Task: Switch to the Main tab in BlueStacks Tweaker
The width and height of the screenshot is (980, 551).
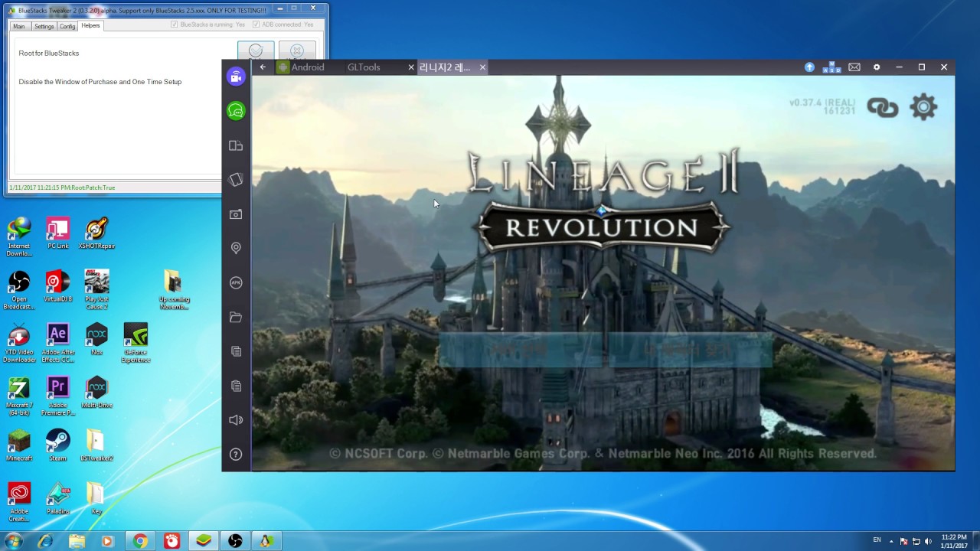Action: (x=19, y=26)
